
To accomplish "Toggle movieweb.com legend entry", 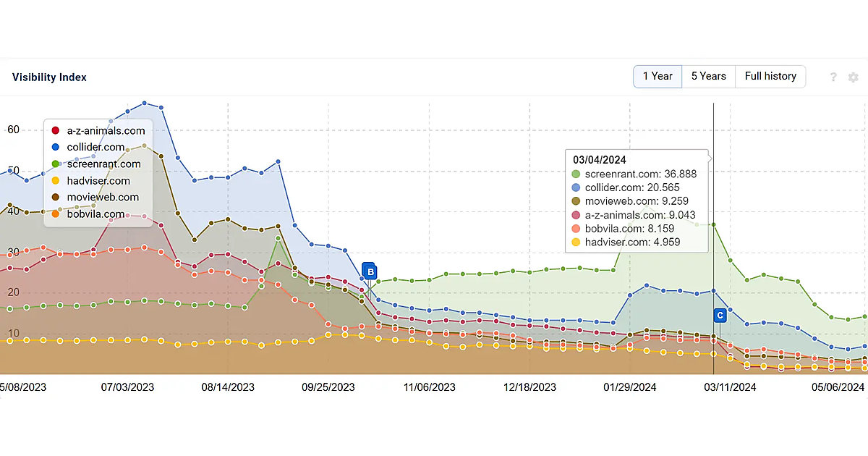I will (103, 197).
